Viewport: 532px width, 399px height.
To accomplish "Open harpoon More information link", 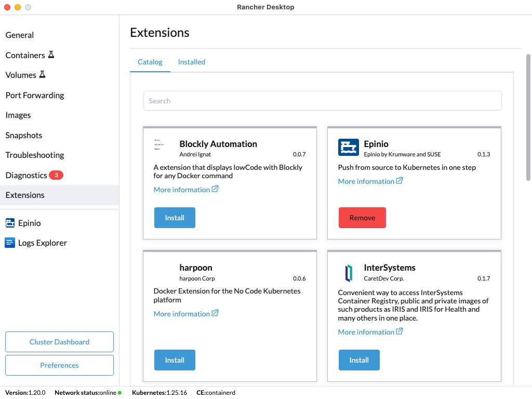I will tap(181, 314).
